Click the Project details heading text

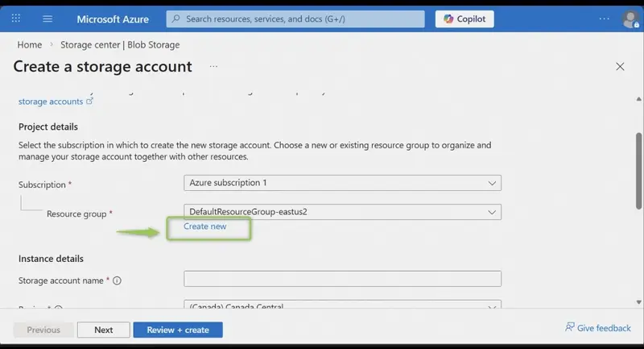click(x=48, y=127)
